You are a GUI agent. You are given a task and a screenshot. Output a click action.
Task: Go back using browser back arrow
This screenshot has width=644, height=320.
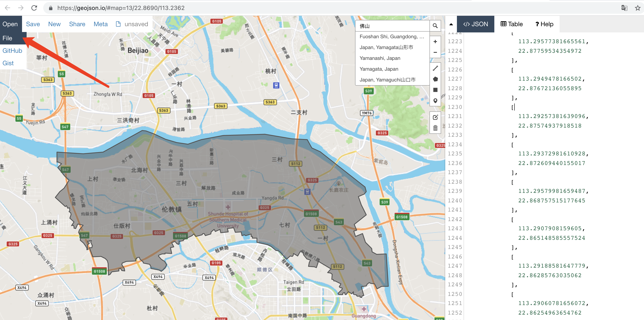pos(7,8)
